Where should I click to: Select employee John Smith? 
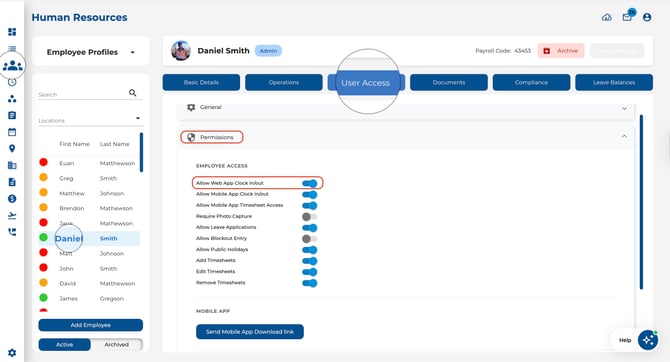point(89,268)
